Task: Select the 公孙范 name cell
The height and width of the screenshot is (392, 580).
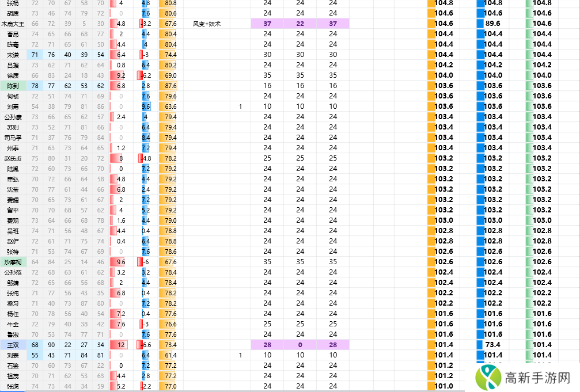Action: pos(13,272)
